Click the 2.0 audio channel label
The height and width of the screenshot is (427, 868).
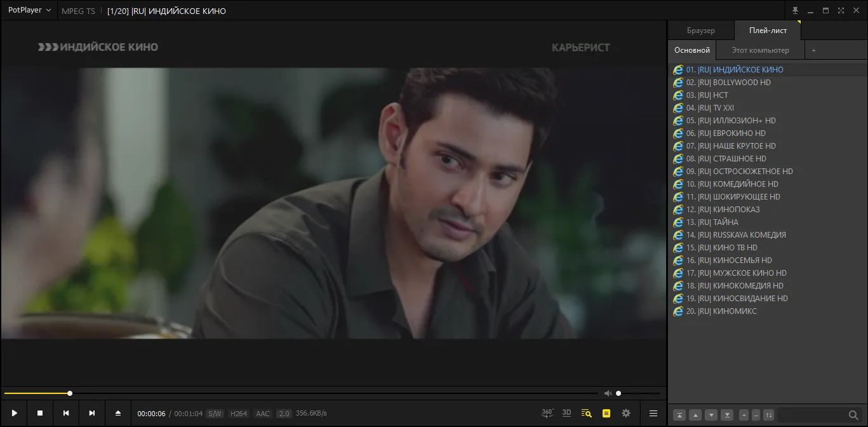(284, 414)
